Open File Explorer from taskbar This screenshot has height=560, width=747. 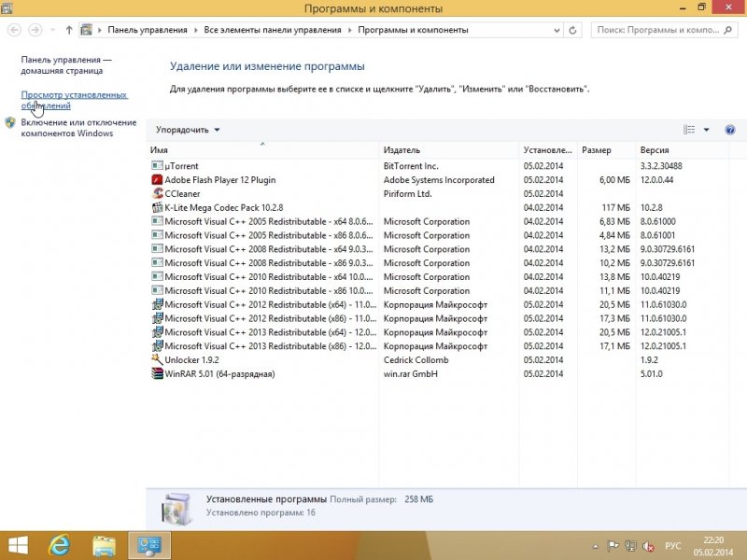pos(104,546)
